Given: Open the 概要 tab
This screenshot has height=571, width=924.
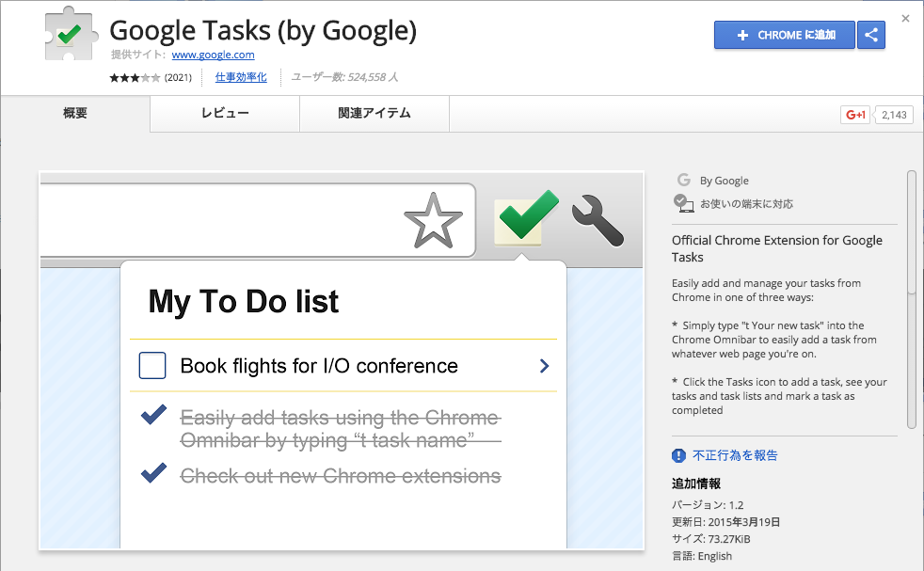Looking at the screenshot, I should pos(75,114).
